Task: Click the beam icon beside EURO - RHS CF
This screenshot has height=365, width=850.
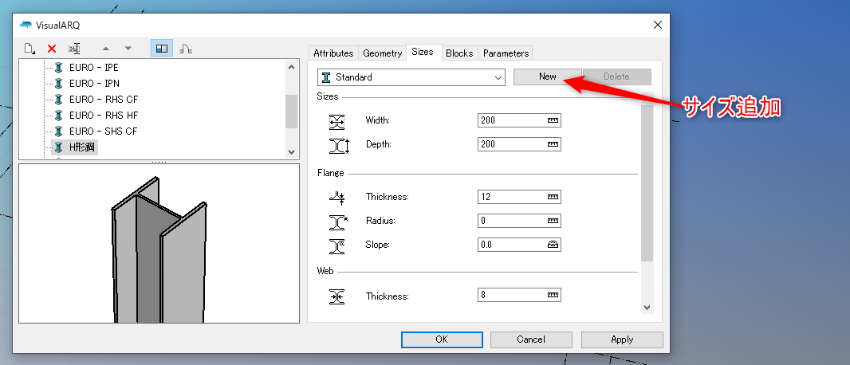Action: tap(59, 99)
